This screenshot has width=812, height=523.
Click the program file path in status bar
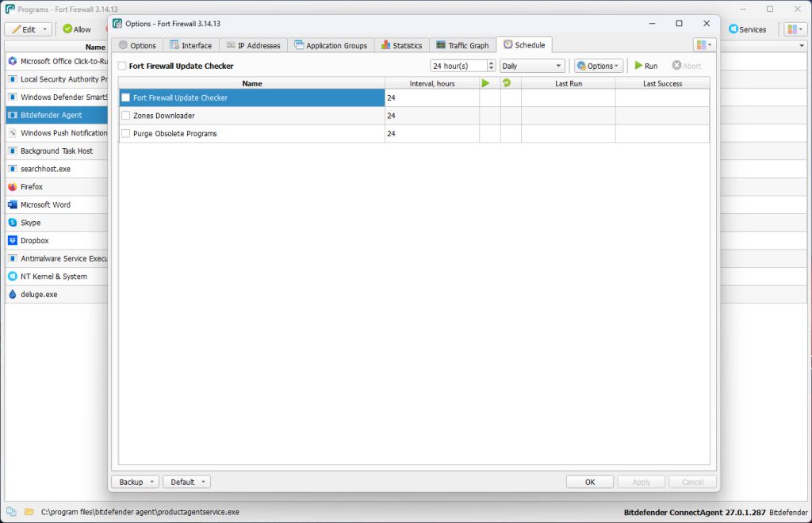click(140, 512)
